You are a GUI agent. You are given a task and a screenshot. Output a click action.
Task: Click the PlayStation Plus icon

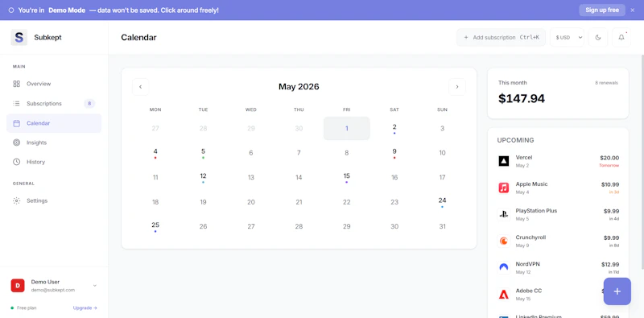tap(504, 214)
